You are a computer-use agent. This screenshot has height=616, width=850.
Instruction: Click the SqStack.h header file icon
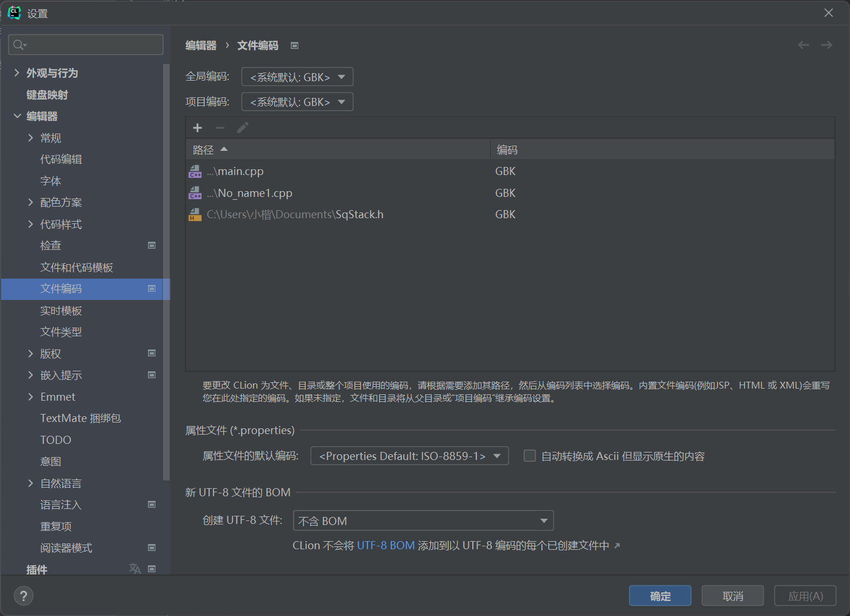pos(195,215)
